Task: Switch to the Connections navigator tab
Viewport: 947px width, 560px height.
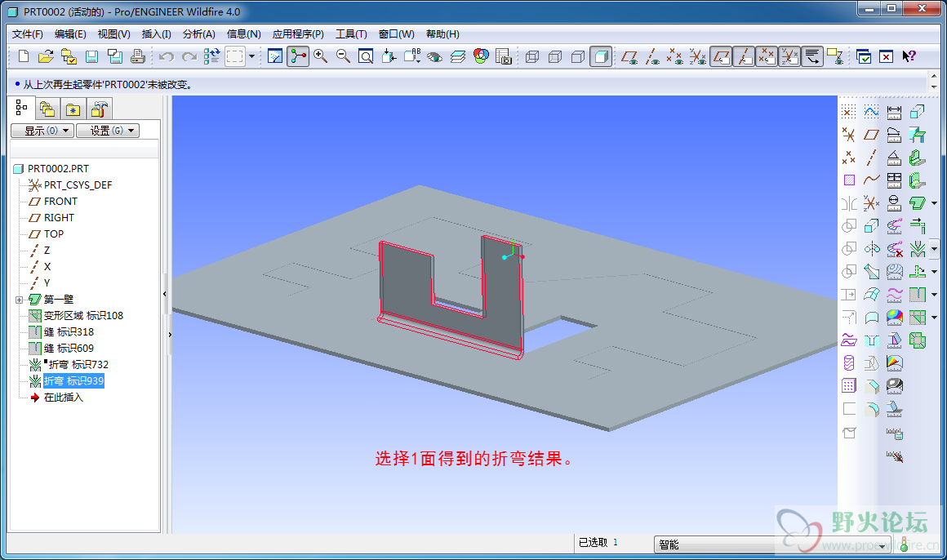Action: 100,109
